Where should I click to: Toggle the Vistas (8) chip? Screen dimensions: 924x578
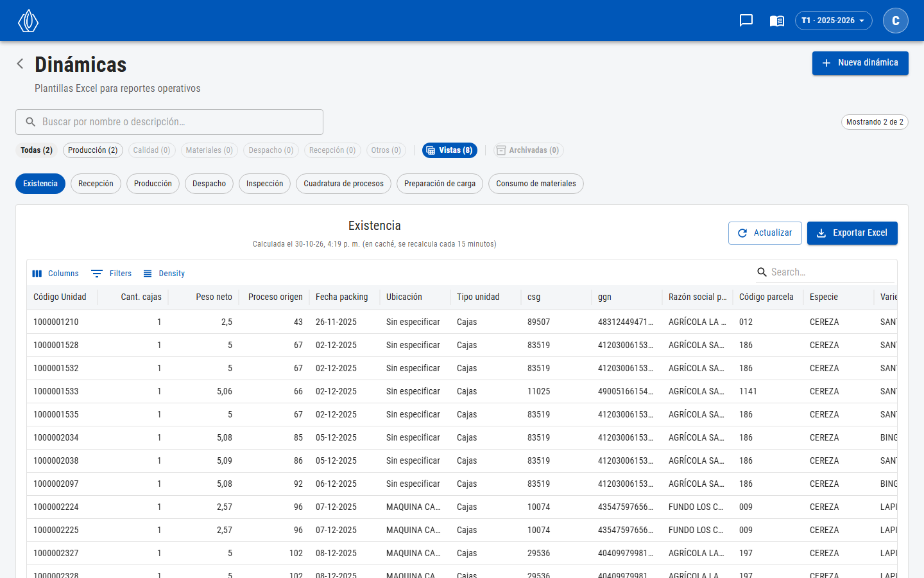click(450, 150)
